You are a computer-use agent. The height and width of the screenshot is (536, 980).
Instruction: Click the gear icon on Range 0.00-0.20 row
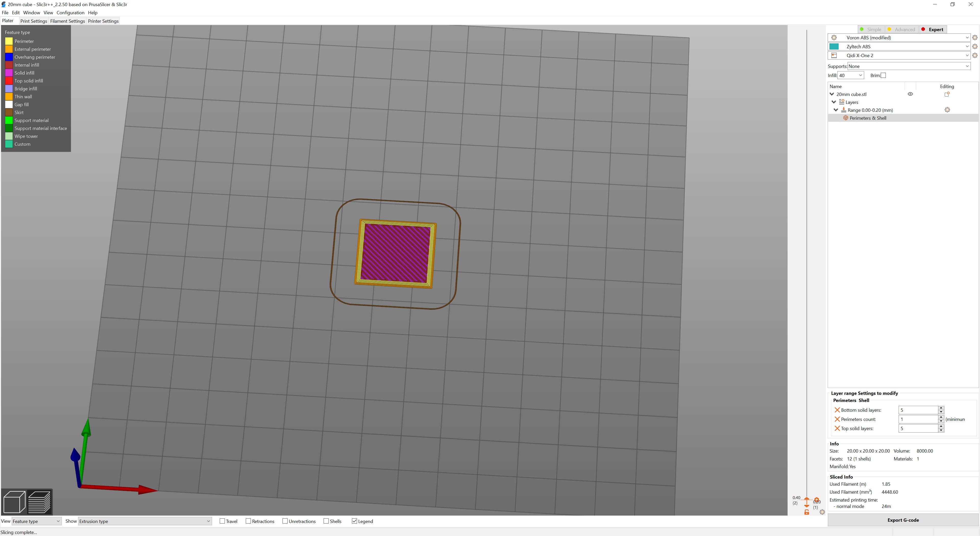click(x=947, y=109)
